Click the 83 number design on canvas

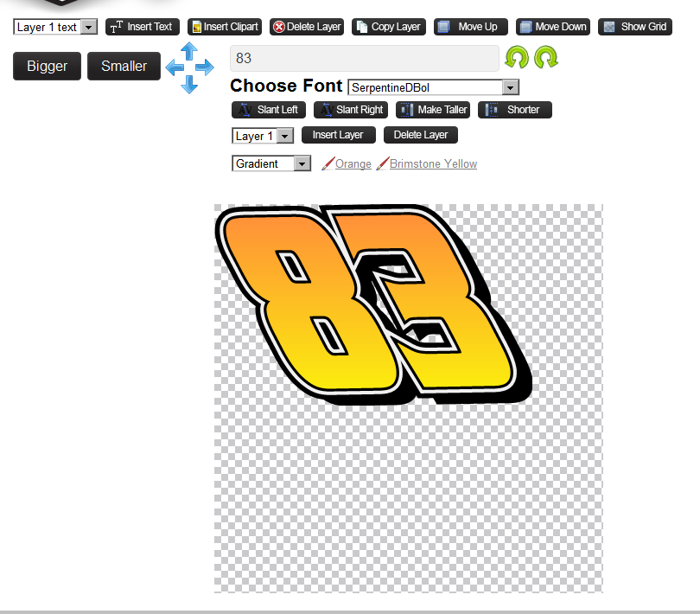pos(373,304)
